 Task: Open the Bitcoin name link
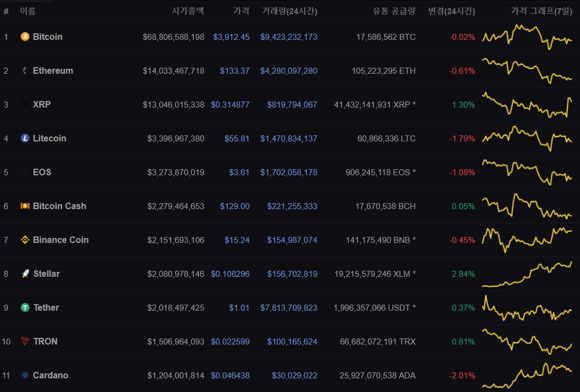(48, 37)
